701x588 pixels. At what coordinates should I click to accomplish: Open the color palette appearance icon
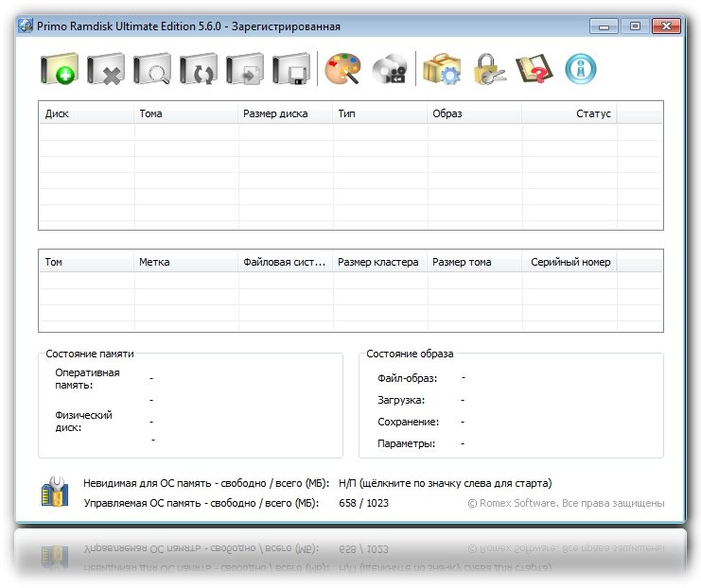coord(342,70)
